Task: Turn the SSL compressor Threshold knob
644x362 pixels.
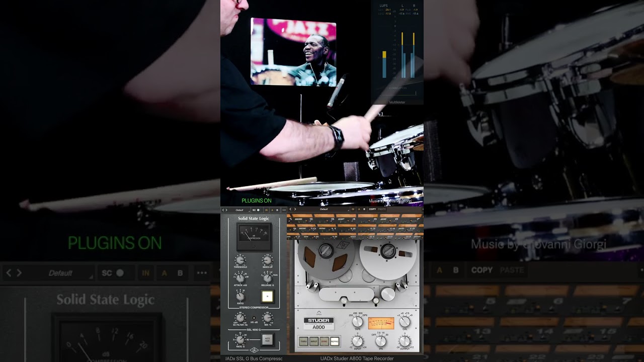Action: [x=240, y=260]
